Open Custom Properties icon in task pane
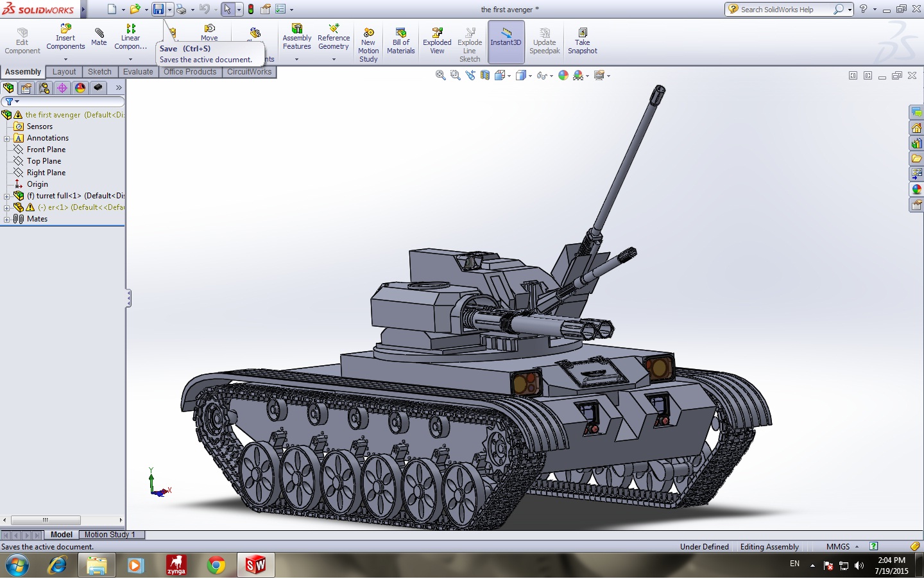The width and height of the screenshot is (924, 579). (x=916, y=205)
